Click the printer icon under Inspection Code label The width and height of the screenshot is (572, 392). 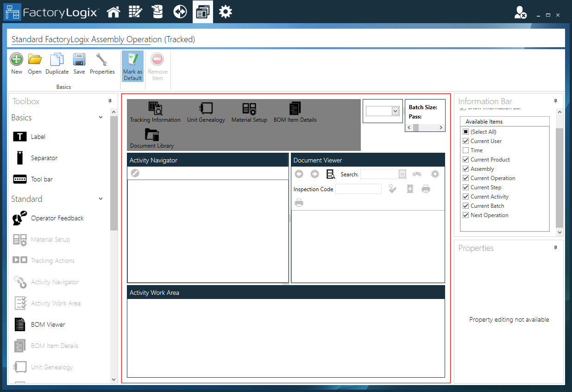click(299, 203)
